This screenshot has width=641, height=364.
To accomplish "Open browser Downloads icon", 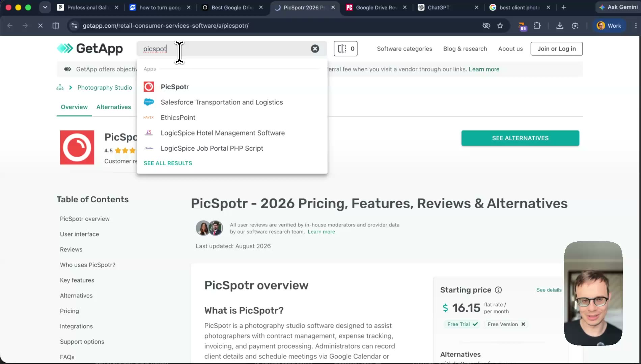I will pyautogui.click(x=560, y=26).
